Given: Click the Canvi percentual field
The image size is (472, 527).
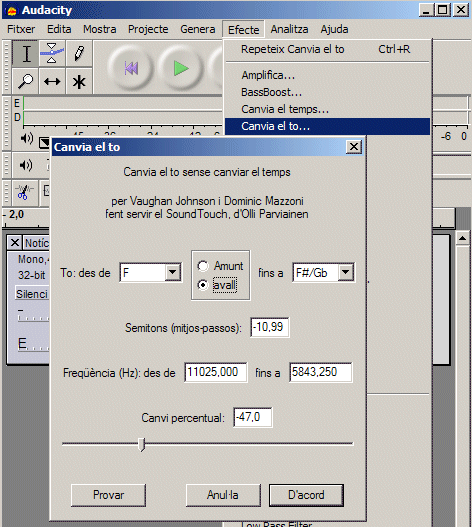Looking at the screenshot, I should coord(253,417).
